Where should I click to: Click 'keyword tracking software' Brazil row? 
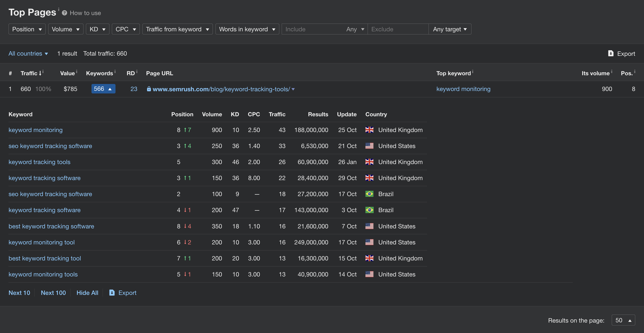44,210
